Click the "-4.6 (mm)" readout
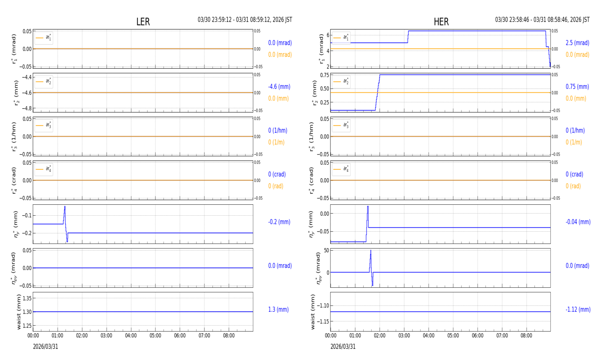 point(279,87)
